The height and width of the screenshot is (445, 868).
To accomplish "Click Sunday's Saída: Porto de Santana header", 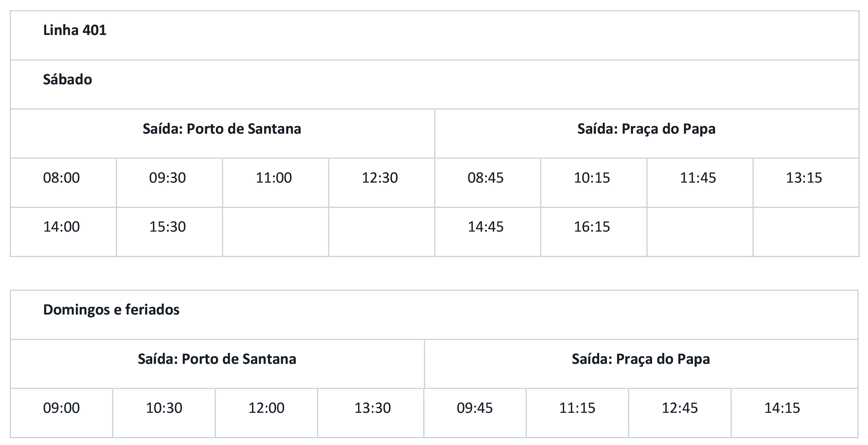I will pyautogui.click(x=217, y=359).
